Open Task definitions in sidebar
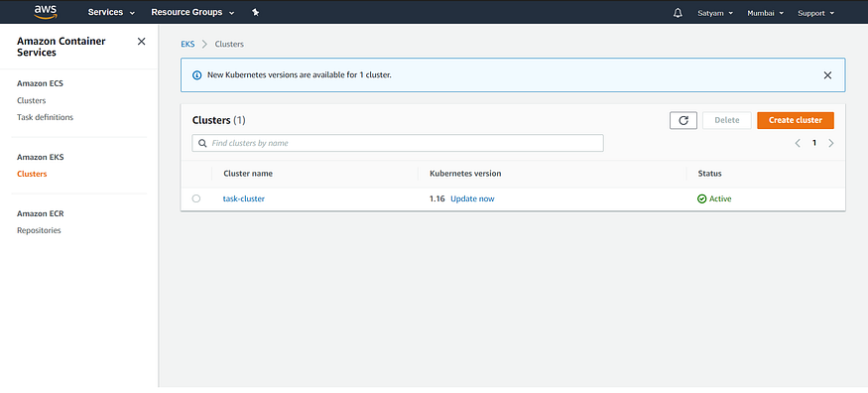This screenshot has width=868, height=393. pos(45,117)
